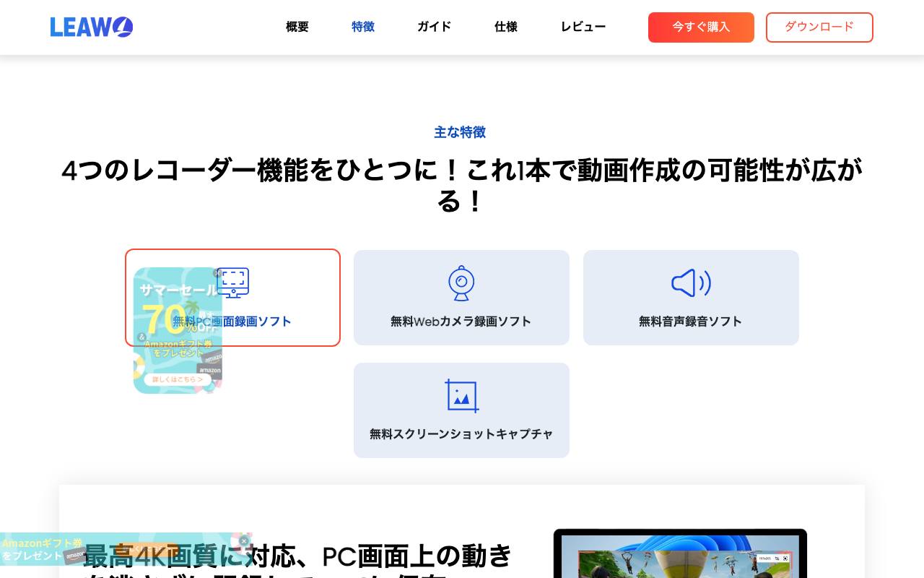Go to the 特徴 navigation item

pos(363,27)
